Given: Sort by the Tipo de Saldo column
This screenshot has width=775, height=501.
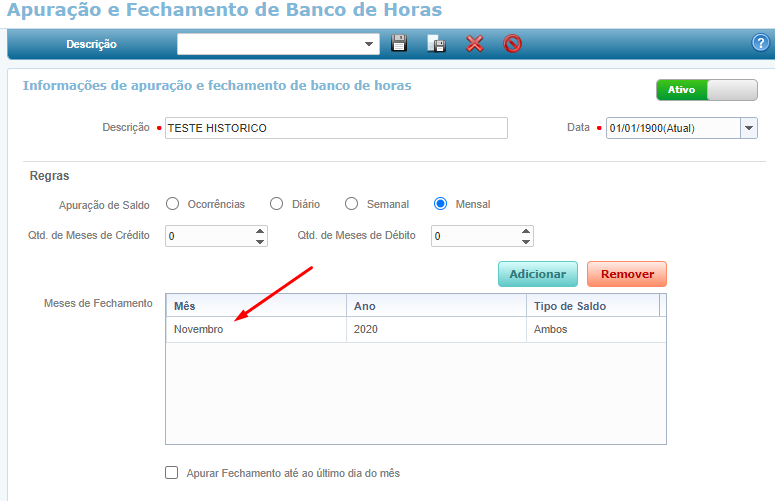Looking at the screenshot, I should (593, 306).
